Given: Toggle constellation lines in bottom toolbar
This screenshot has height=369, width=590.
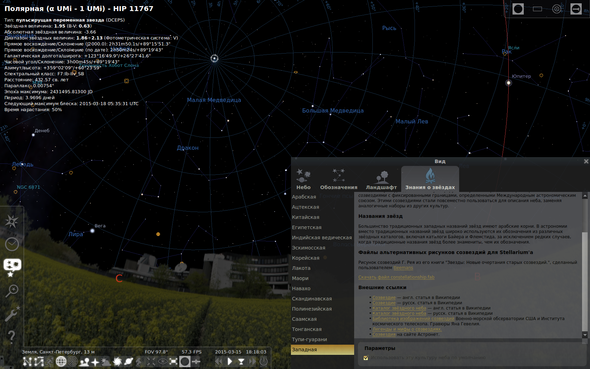Looking at the screenshot, I should (x=27, y=361).
